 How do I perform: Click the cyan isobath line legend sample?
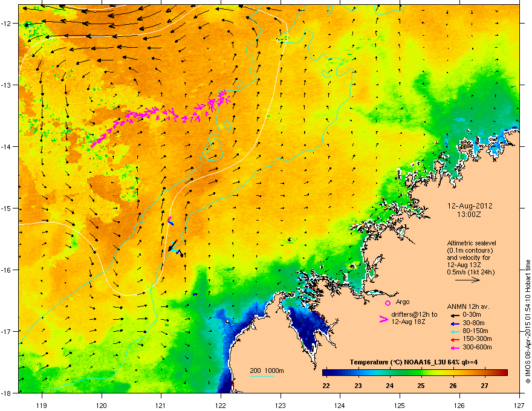[x=262, y=376]
